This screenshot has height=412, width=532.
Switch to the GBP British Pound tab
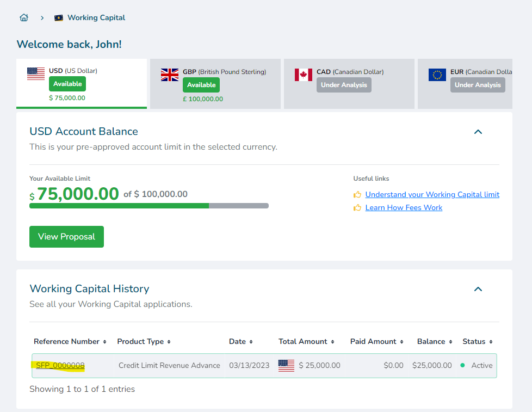pyautogui.click(x=215, y=84)
